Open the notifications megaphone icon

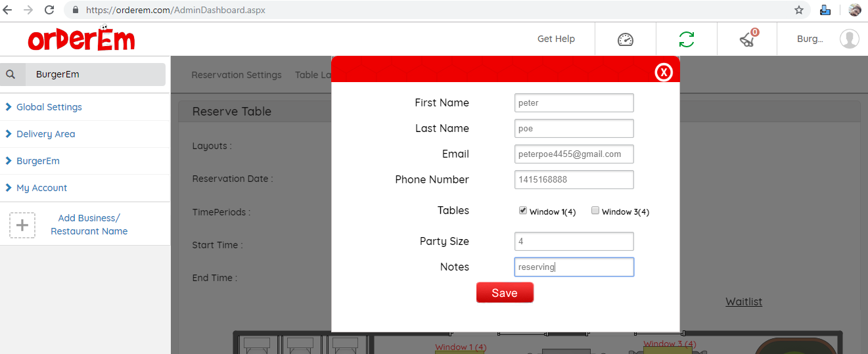(748, 39)
